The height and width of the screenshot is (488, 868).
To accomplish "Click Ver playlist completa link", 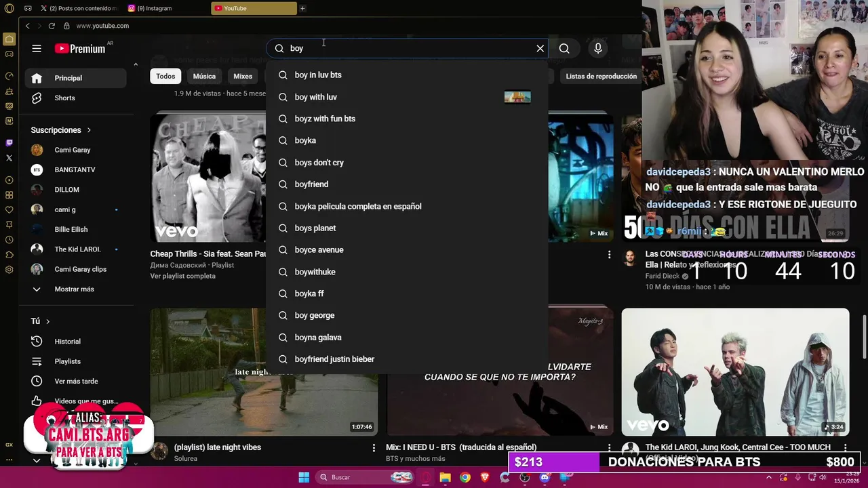I will [x=183, y=276].
